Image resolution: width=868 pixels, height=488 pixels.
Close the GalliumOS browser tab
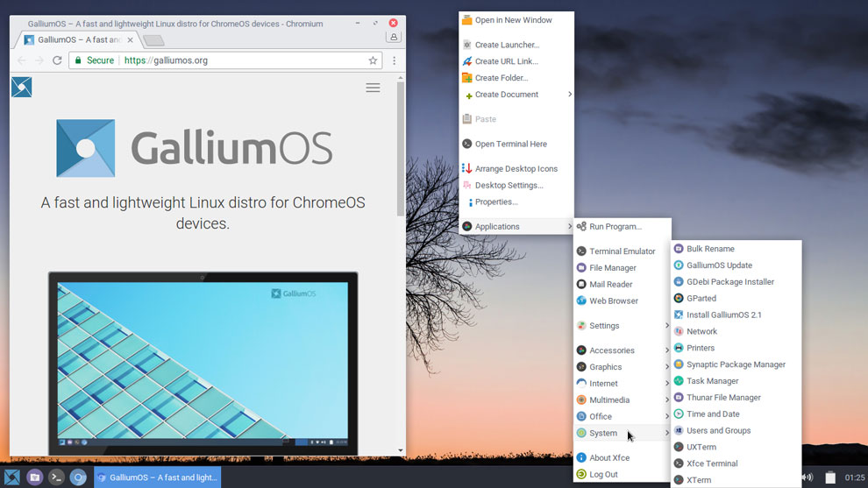click(130, 39)
